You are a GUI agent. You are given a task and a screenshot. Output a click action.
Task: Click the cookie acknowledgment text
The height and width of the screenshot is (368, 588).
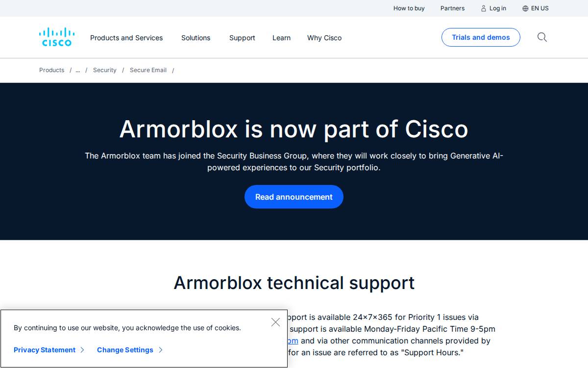[x=127, y=328]
